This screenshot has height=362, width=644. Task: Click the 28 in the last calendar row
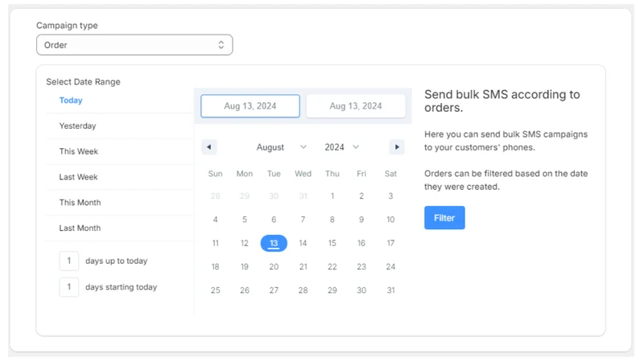(303, 290)
